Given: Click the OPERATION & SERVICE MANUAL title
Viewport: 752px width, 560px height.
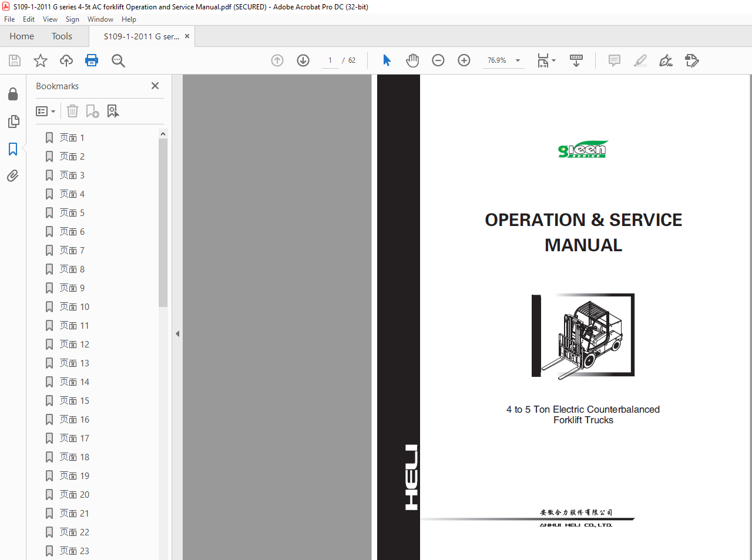Looking at the screenshot, I should [x=583, y=232].
